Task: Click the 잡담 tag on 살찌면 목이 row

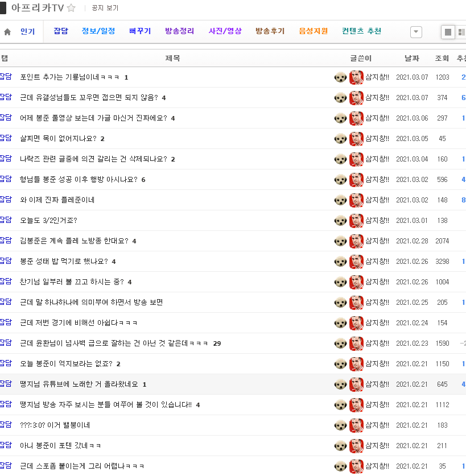Action: pyautogui.click(x=6, y=138)
